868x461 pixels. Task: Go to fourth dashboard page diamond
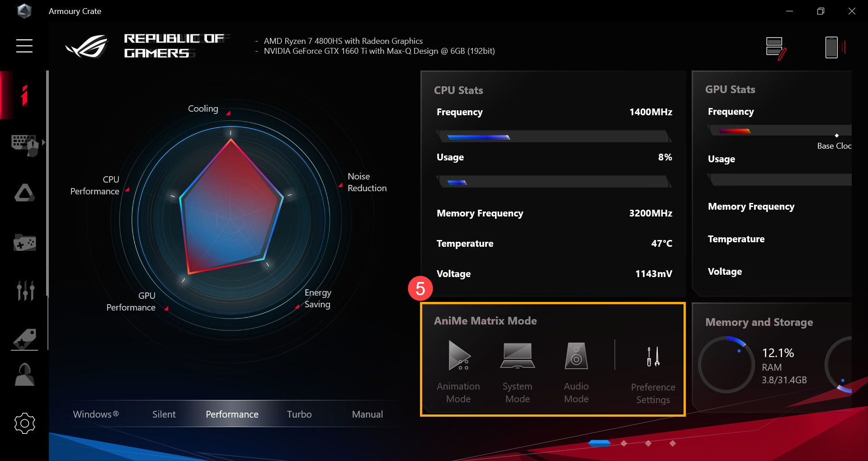tap(673, 443)
